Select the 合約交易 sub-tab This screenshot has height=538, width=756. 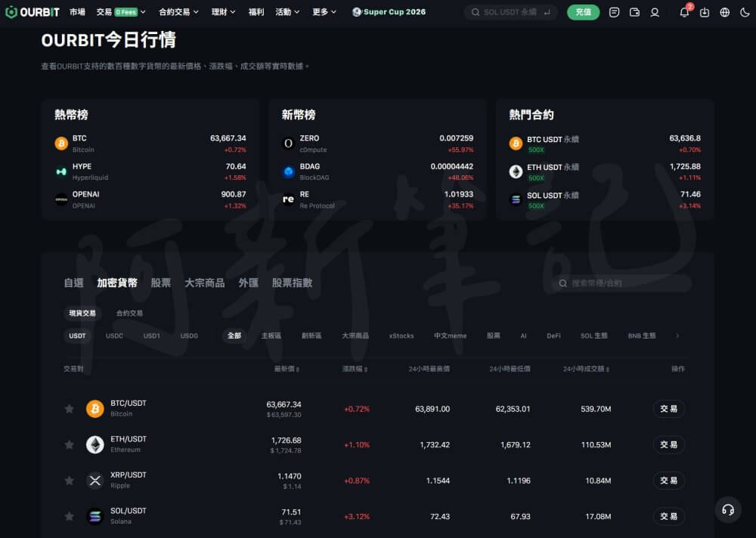click(x=130, y=314)
